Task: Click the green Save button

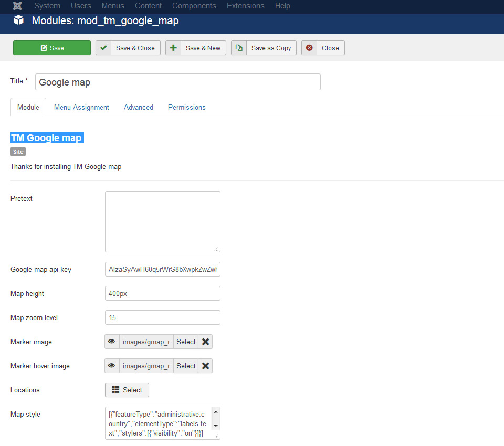Action: pyautogui.click(x=52, y=48)
